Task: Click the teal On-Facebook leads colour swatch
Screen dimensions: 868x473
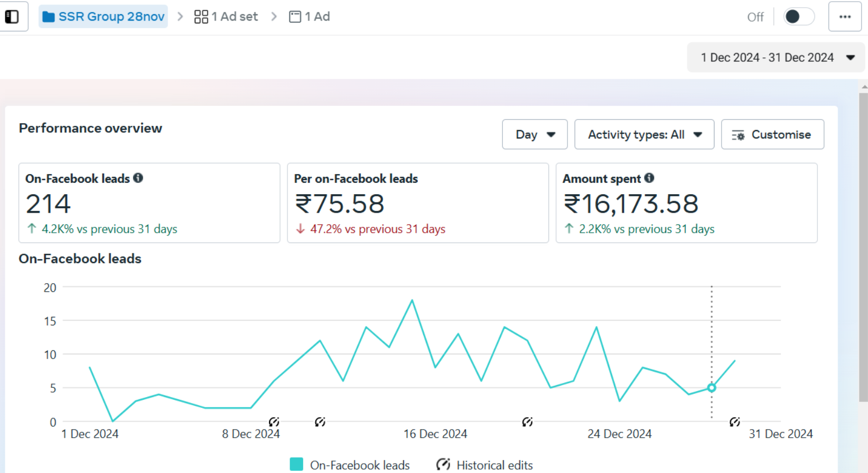Action: point(296,464)
